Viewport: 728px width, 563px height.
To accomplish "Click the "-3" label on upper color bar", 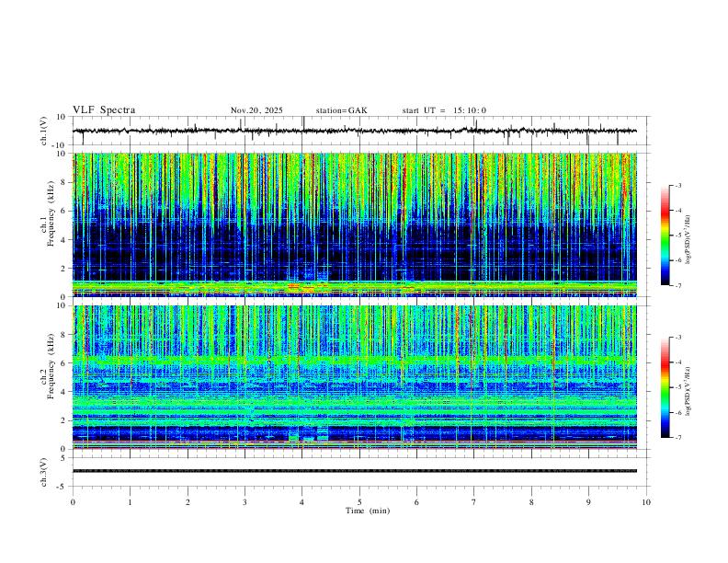I will click(677, 185).
